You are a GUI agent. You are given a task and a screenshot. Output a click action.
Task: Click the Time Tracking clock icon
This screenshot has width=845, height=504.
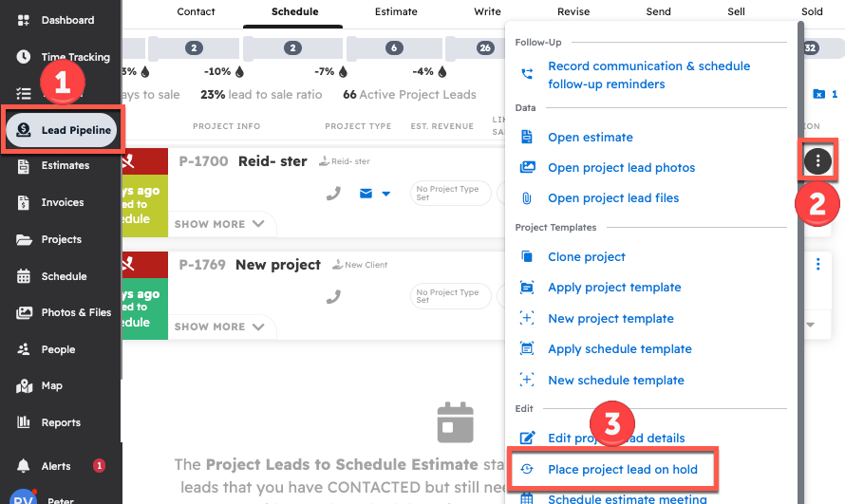coord(24,57)
